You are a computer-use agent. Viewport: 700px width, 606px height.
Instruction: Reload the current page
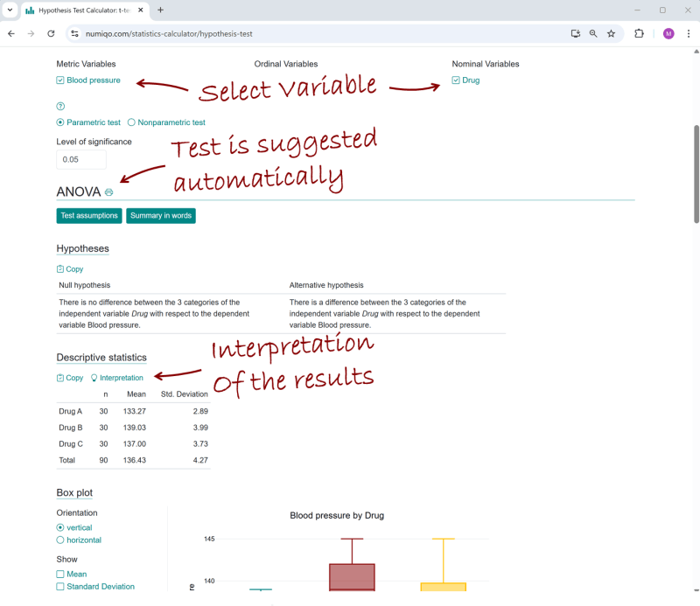[51, 33]
